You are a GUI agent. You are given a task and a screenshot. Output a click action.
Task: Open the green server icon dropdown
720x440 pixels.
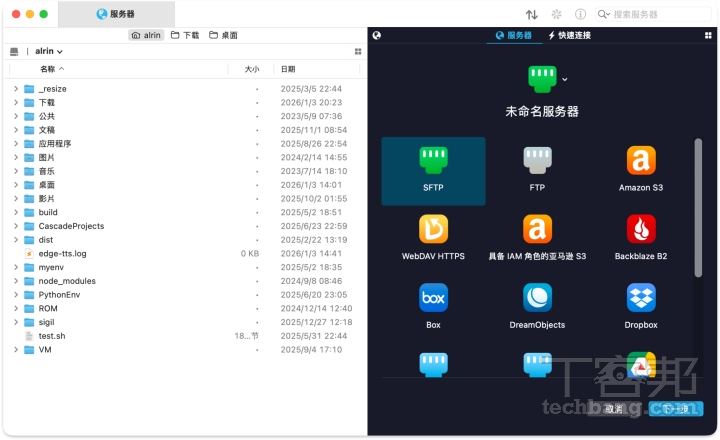565,79
